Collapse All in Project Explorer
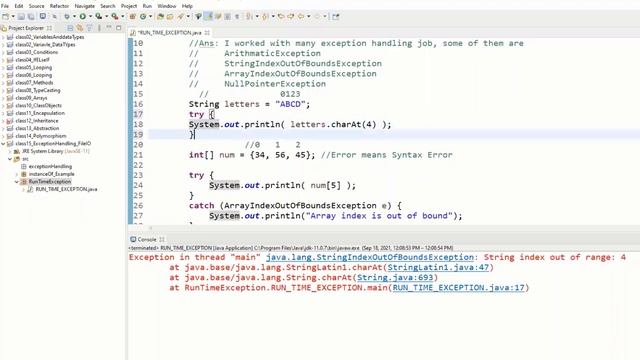This screenshot has height=360, width=640. click(70, 28)
